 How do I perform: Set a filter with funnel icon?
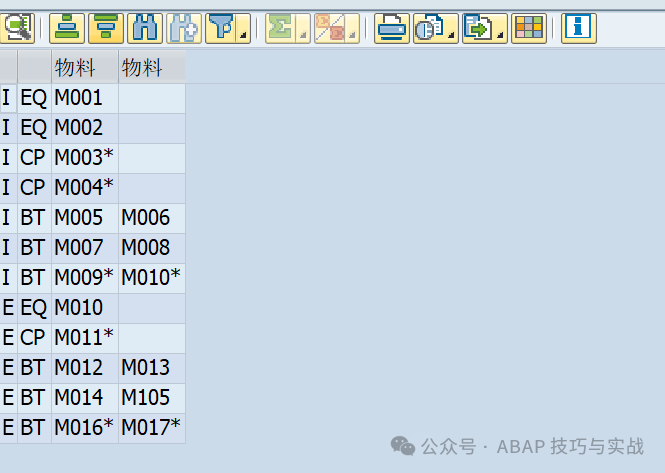point(221,28)
